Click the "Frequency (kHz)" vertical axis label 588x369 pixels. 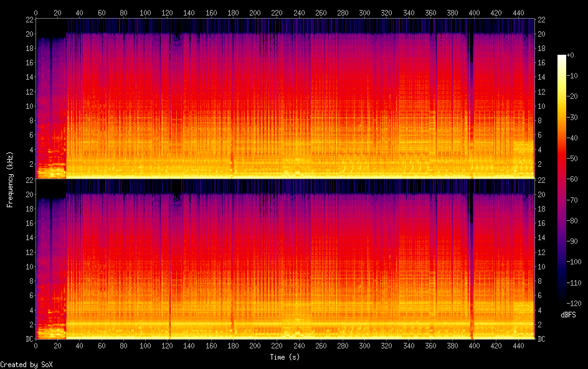10,179
